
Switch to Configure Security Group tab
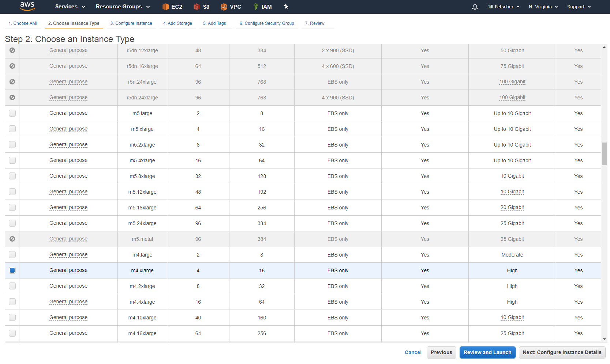[x=267, y=23]
